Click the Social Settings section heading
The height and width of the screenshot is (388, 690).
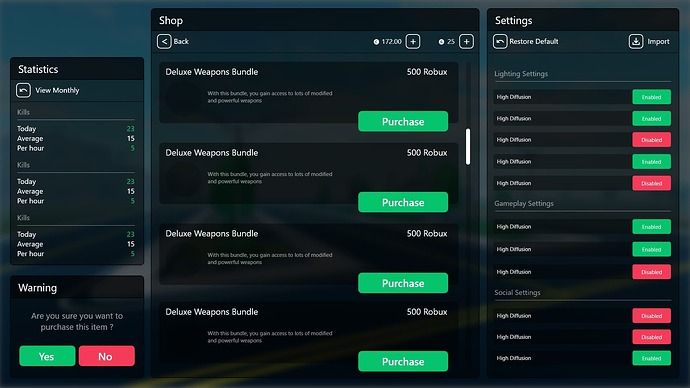click(517, 293)
